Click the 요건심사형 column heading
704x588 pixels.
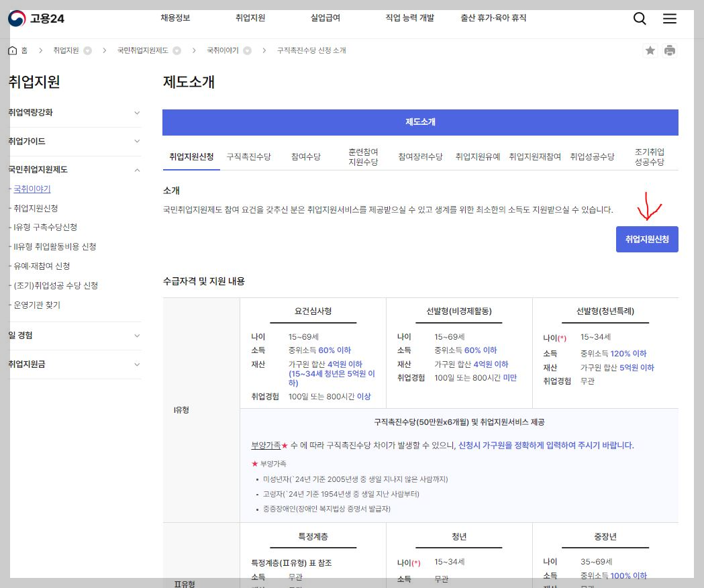coord(313,311)
